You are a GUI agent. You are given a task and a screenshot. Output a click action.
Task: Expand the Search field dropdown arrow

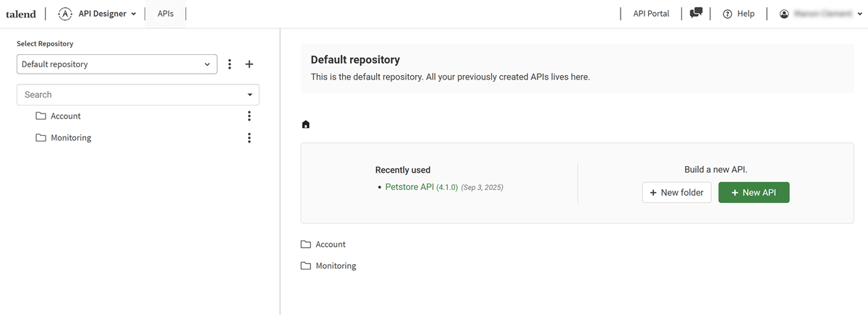[x=250, y=95]
